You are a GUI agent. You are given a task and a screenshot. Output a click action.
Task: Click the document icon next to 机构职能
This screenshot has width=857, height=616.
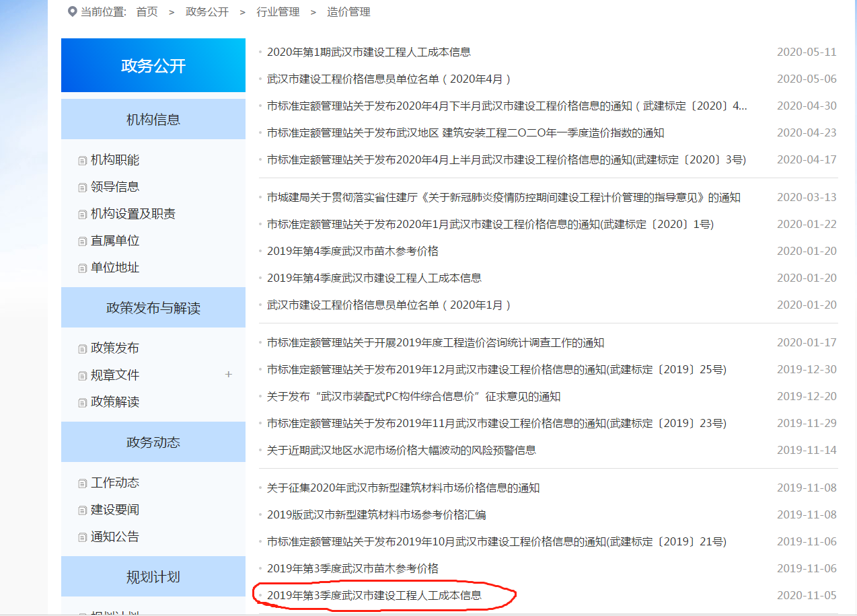pos(83,161)
